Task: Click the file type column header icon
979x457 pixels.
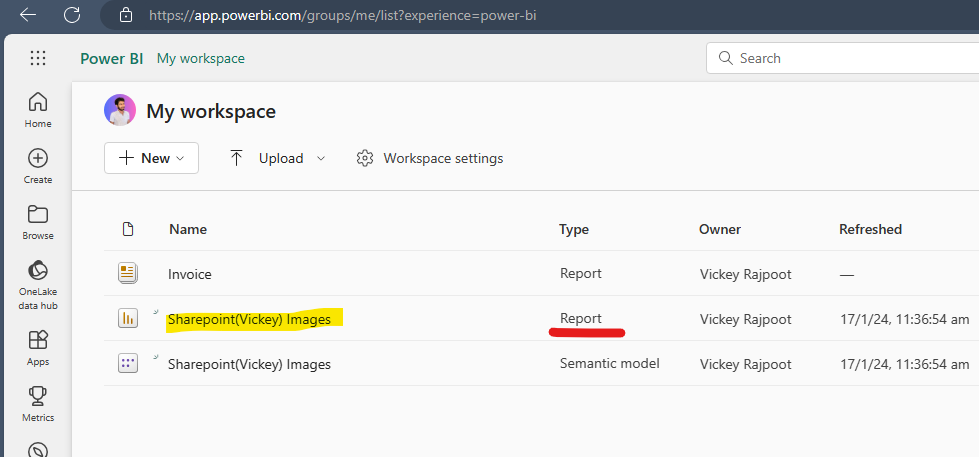Action: [128, 229]
